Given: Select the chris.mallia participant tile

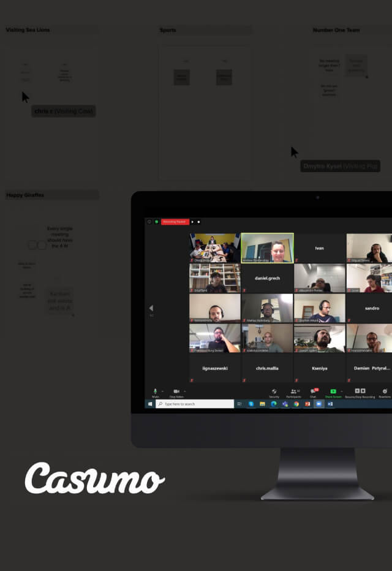Looking at the screenshot, I should click(x=267, y=368).
